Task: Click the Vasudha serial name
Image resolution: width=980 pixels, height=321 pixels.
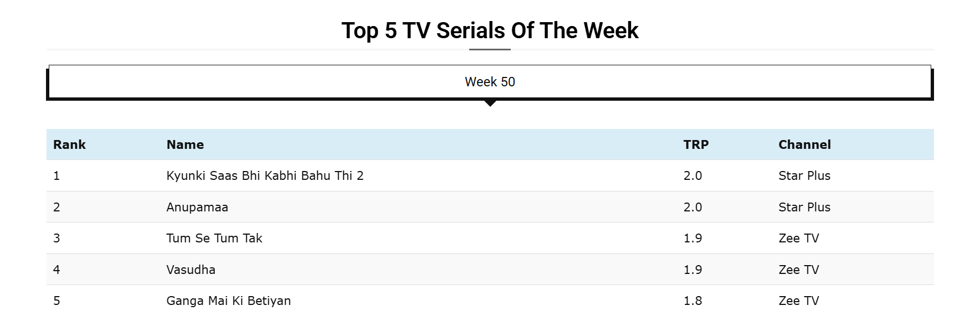Action: [x=191, y=270]
